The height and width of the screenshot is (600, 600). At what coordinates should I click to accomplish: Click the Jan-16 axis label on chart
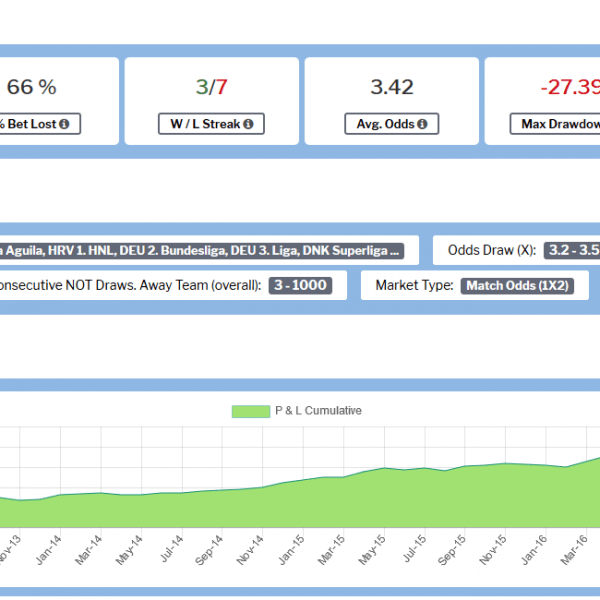[535, 550]
